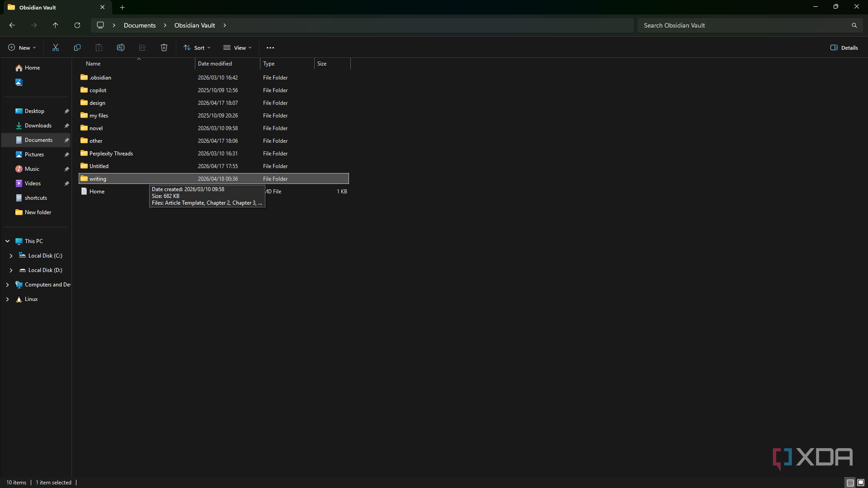Click the Cut scissors icon
Screen dimensions: 868x488
point(56,47)
